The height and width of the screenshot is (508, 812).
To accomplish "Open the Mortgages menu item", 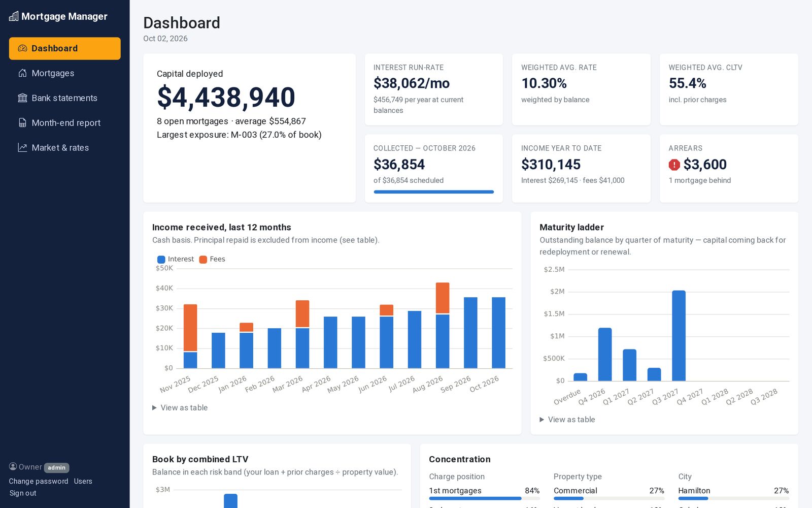I will (65, 73).
